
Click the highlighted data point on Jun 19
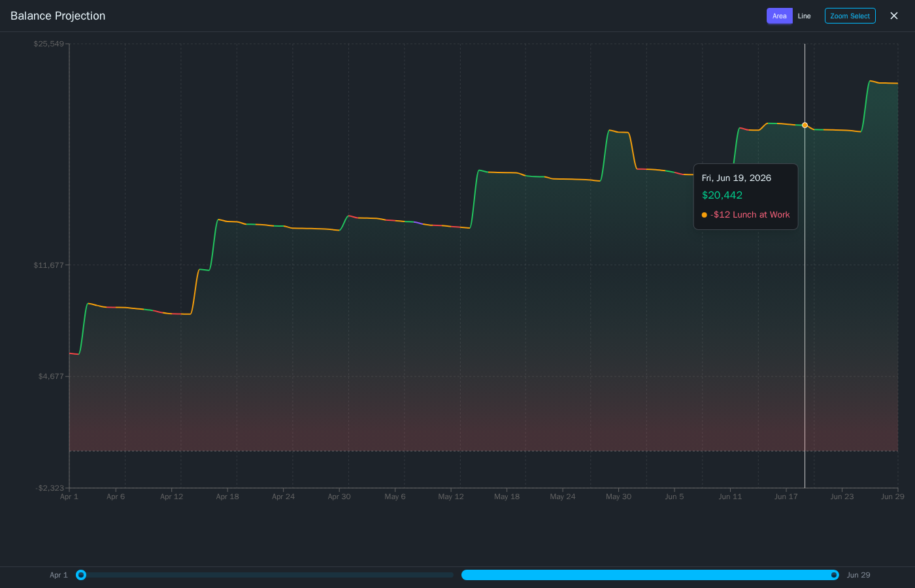click(x=805, y=125)
